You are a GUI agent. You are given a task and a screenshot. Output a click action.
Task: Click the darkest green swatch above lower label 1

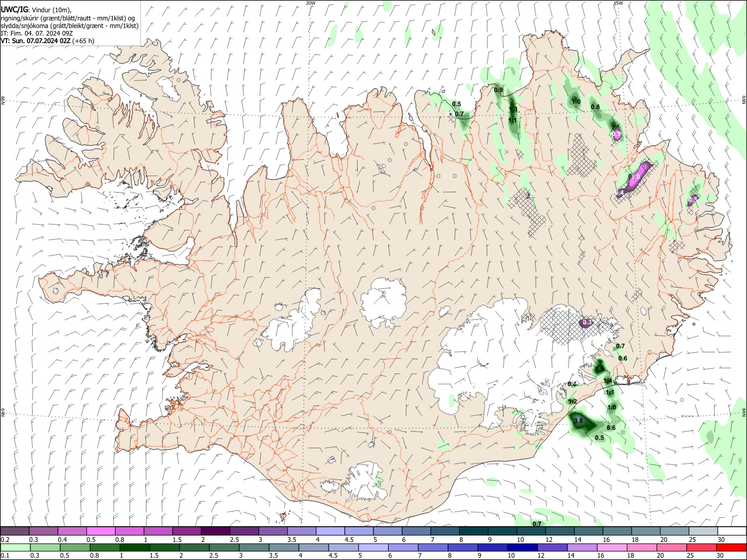(135, 548)
